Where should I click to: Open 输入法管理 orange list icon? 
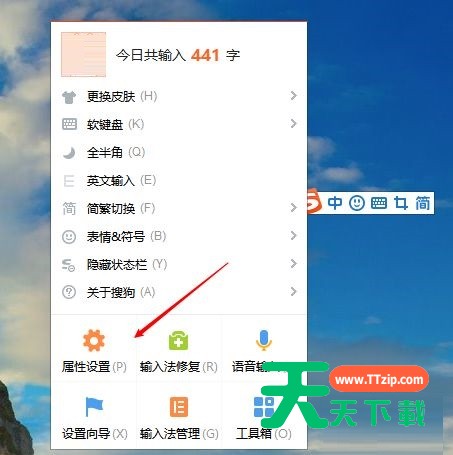[x=179, y=407]
